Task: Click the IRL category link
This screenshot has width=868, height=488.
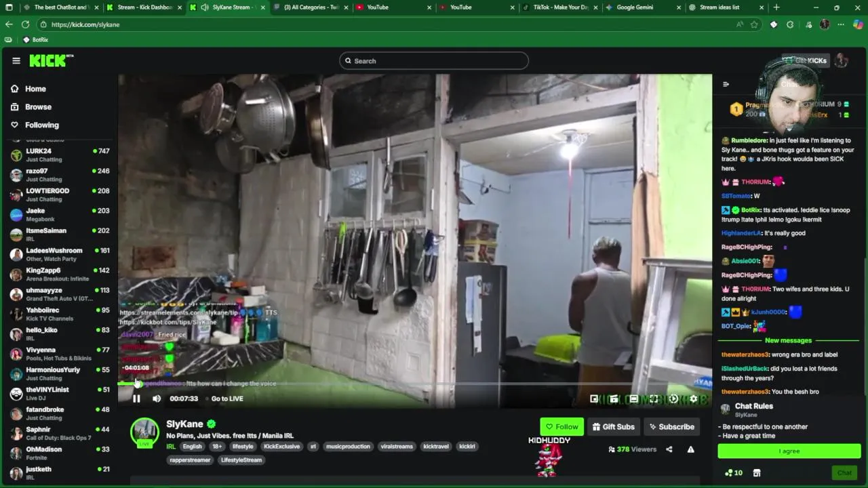Action: pyautogui.click(x=171, y=447)
